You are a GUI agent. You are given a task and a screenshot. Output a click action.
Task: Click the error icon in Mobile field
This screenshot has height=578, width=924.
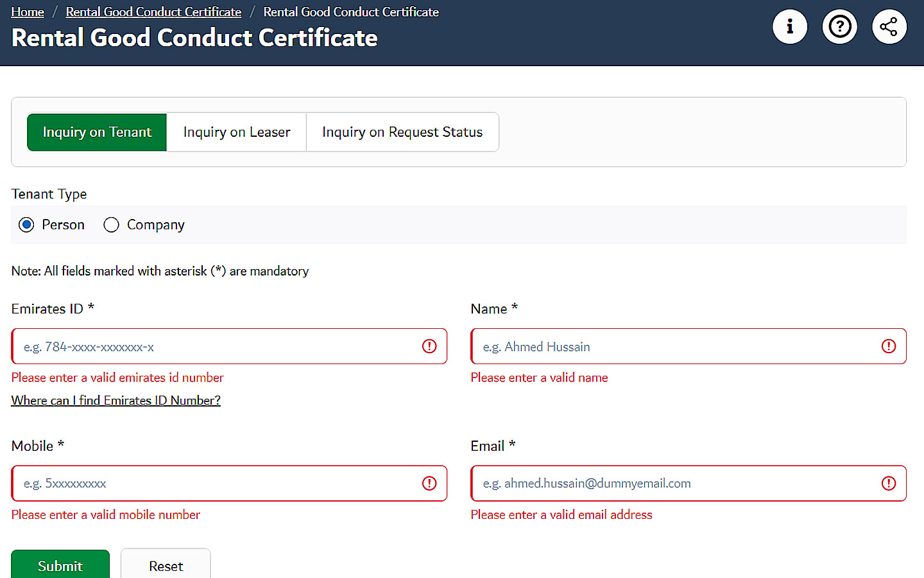[x=429, y=483]
